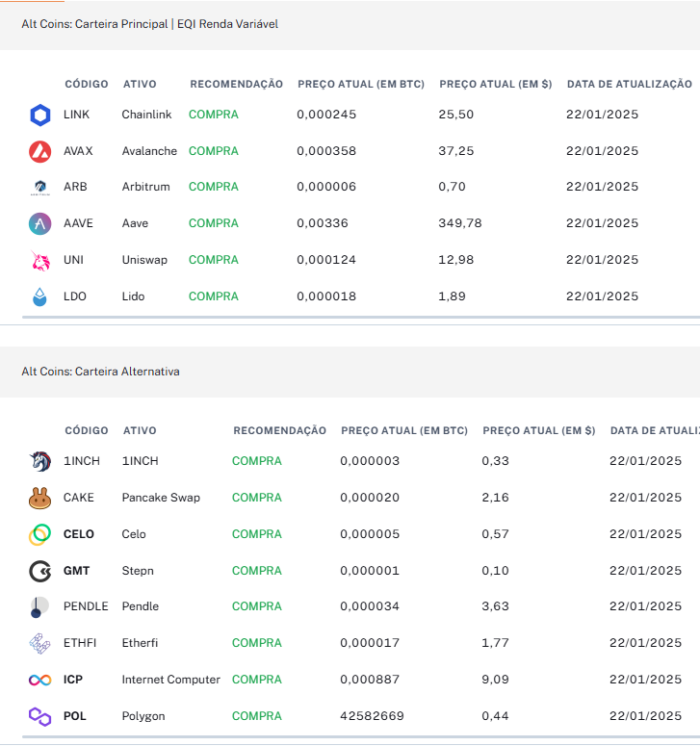Click Polygon BTC value 42582669
This screenshot has width=700, height=746.
(x=372, y=716)
